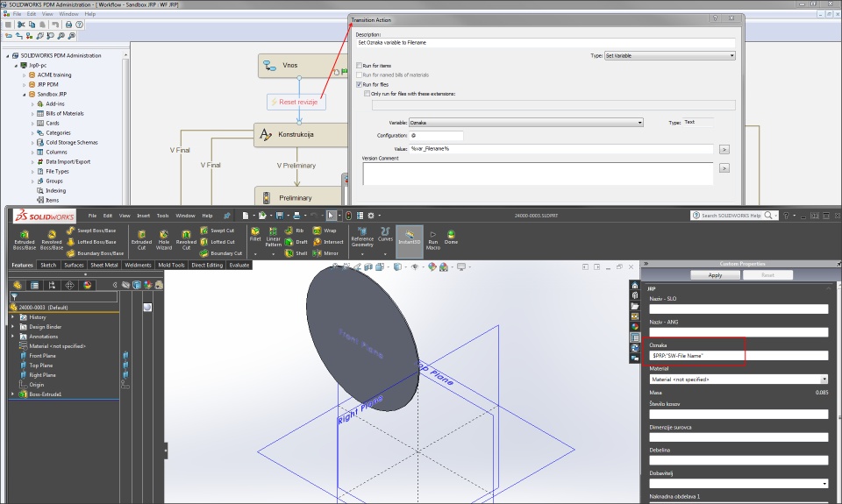This screenshot has width=842, height=504.
Task: Click the Naziv - SLO field
Action: (x=739, y=309)
